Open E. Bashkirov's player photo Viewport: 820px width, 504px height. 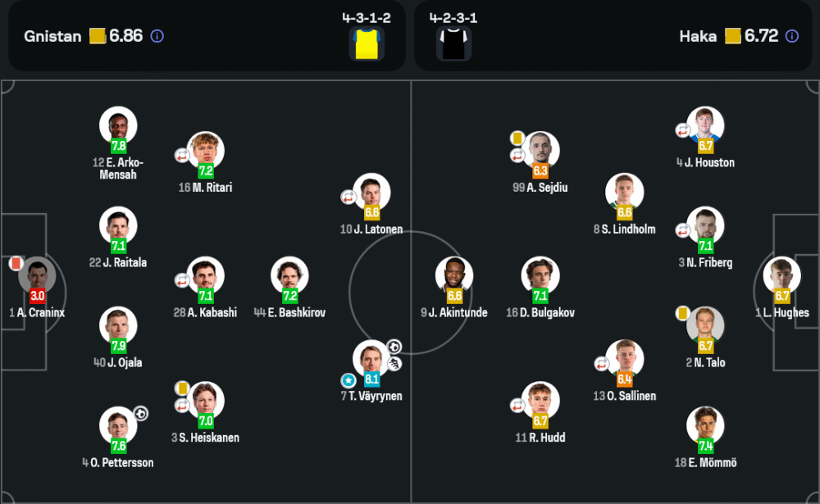click(x=289, y=275)
